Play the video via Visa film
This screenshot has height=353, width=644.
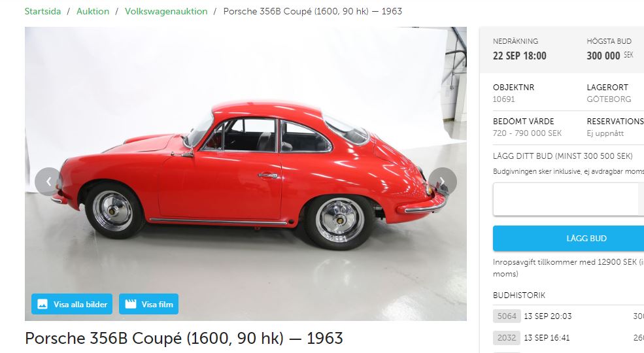(148, 304)
